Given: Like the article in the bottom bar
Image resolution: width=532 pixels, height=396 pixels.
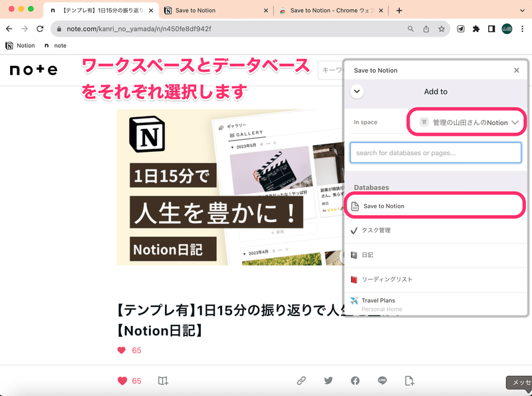Looking at the screenshot, I should click(x=122, y=381).
